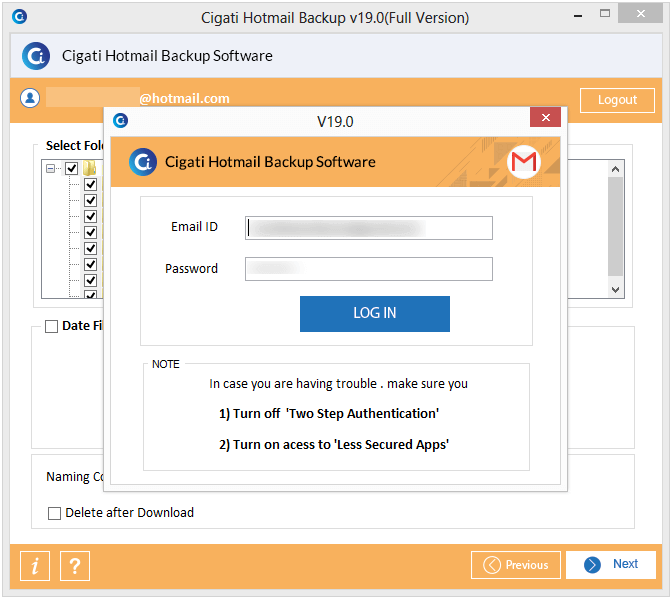Image resolution: width=672 pixels, height=601 pixels.
Task: Click the LOG IN button
Action: coord(375,314)
